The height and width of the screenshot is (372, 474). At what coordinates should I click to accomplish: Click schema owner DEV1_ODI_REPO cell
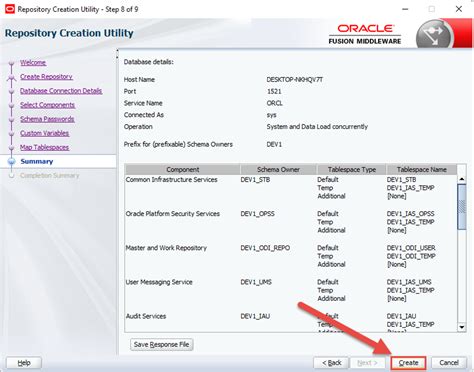tap(265, 248)
